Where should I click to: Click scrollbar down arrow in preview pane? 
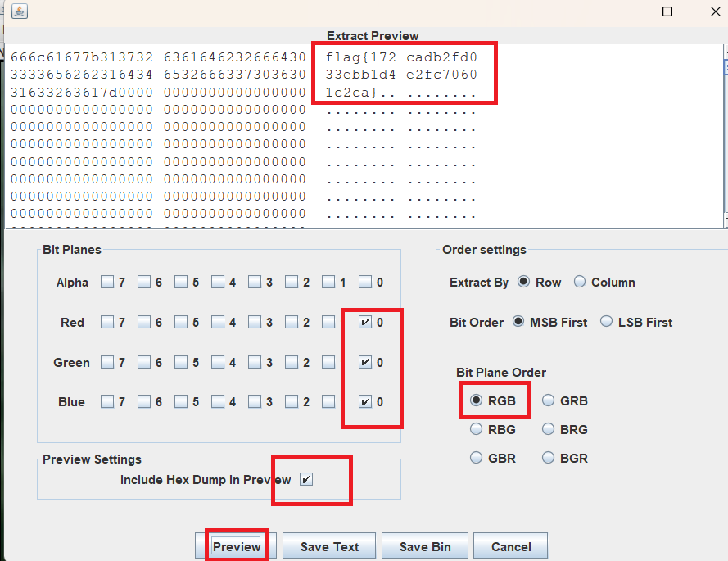tap(726, 219)
